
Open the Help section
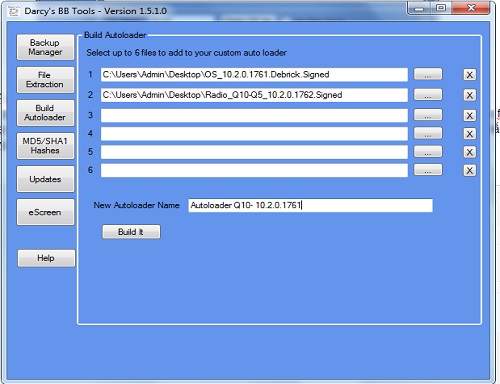tap(46, 258)
